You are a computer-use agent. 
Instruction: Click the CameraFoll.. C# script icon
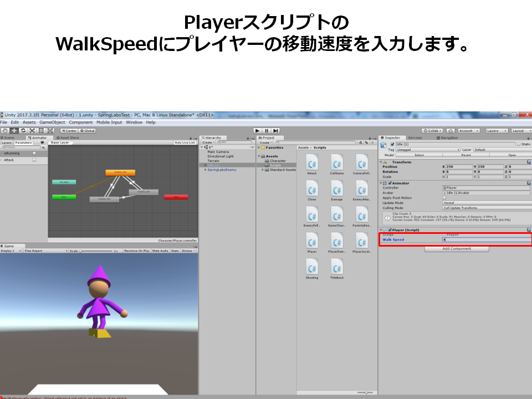click(362, 162)
